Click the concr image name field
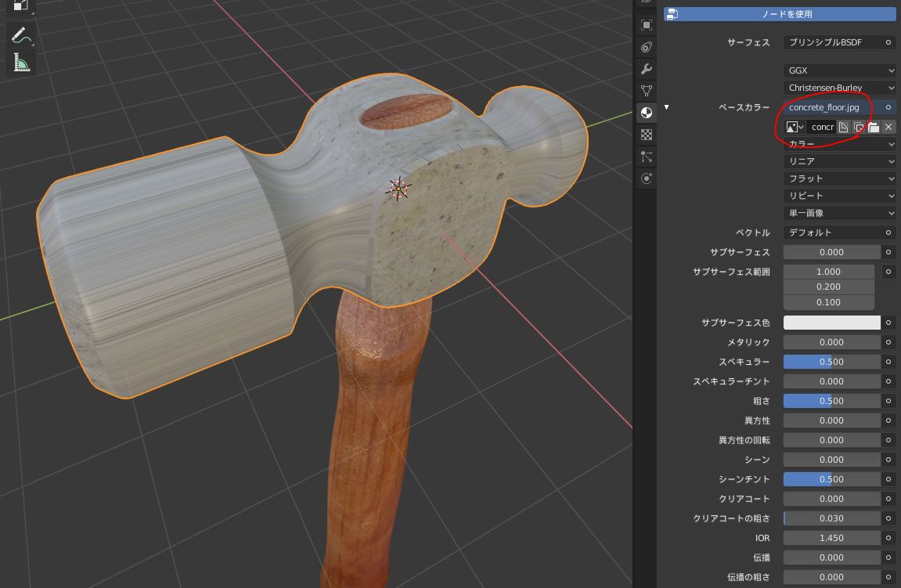 [x=822, y=127]
